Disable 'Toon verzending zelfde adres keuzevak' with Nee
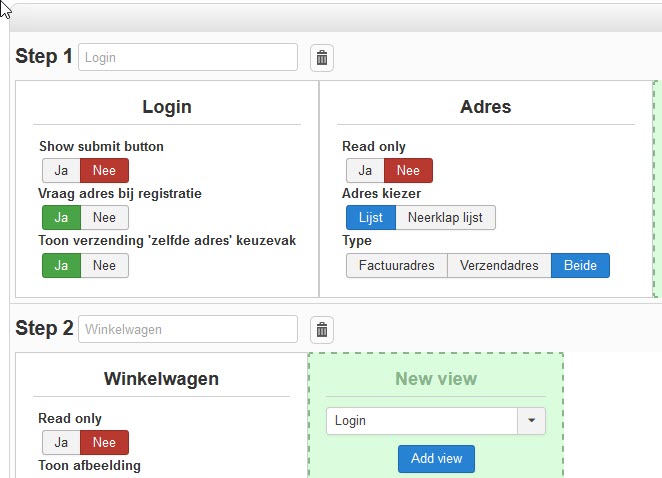 click(105, 265)
